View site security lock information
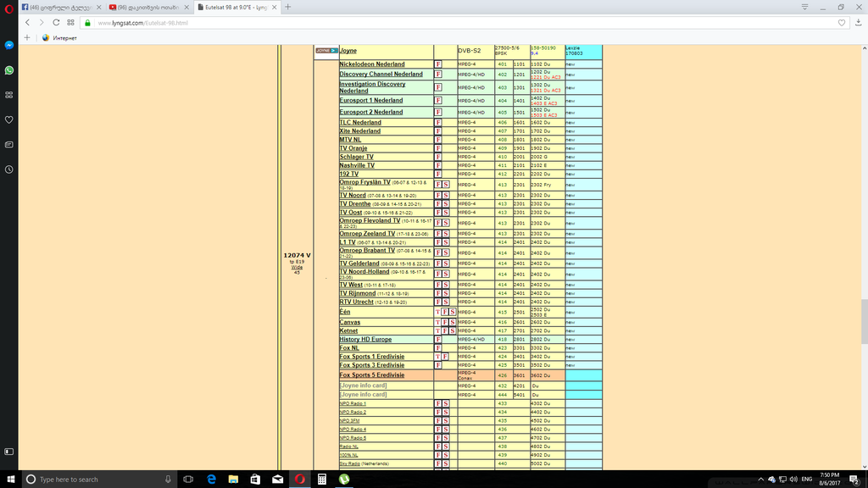The height and width of the screenshot is (488, 868). [x=87, y=23]
